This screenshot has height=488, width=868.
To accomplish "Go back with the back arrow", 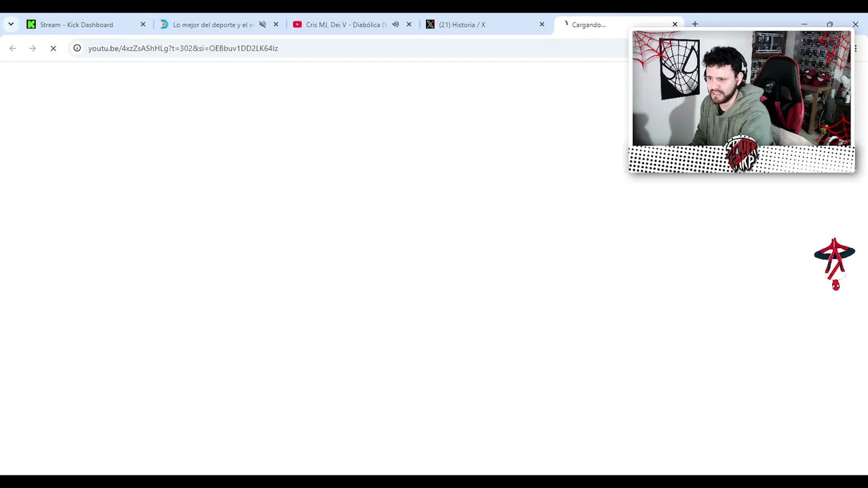I will point(12,48).
